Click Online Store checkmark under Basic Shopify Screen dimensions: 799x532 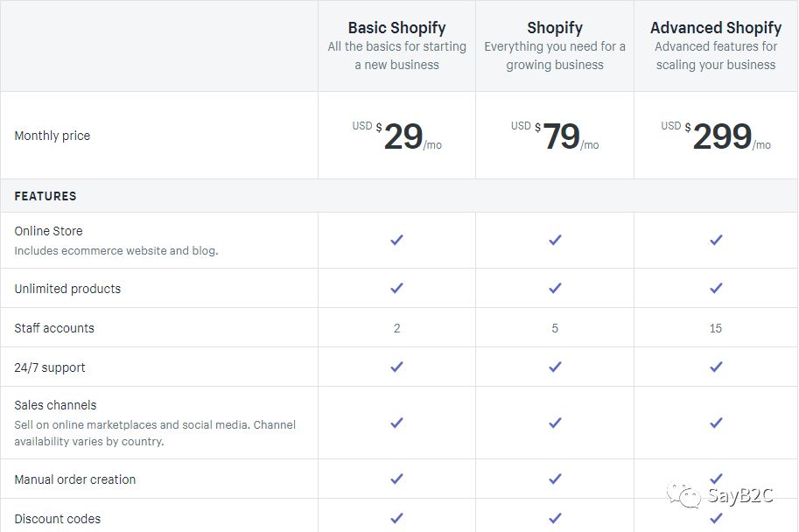click(396, 240)
